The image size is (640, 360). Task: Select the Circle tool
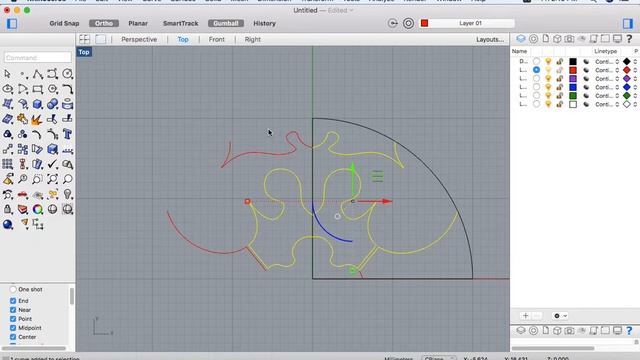pyautogui.click(x=68, y=74)
